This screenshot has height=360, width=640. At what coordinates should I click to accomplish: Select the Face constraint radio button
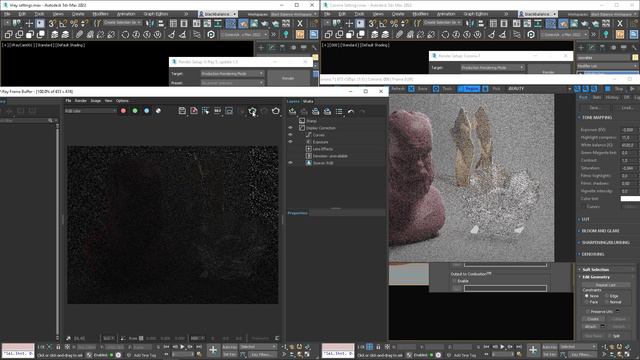587,302
